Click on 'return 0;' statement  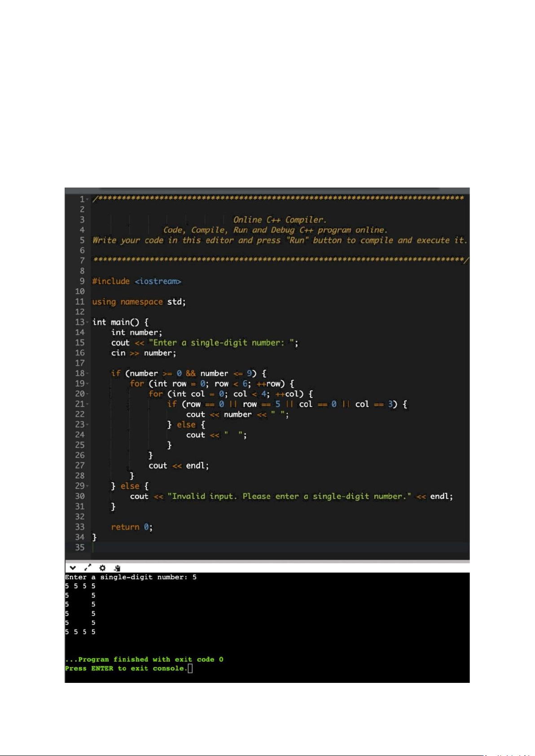click(x=132, y=527)
